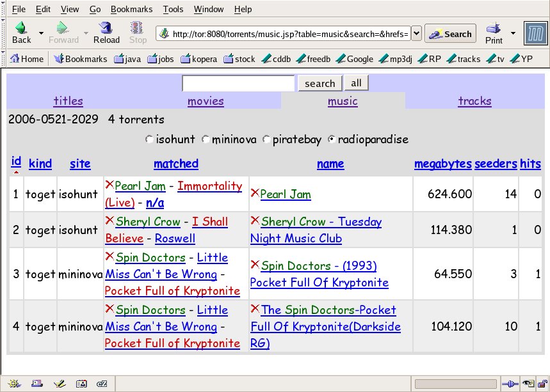Open the Go menu
Viewport: 550px width, 392px height.
[95, 9]
